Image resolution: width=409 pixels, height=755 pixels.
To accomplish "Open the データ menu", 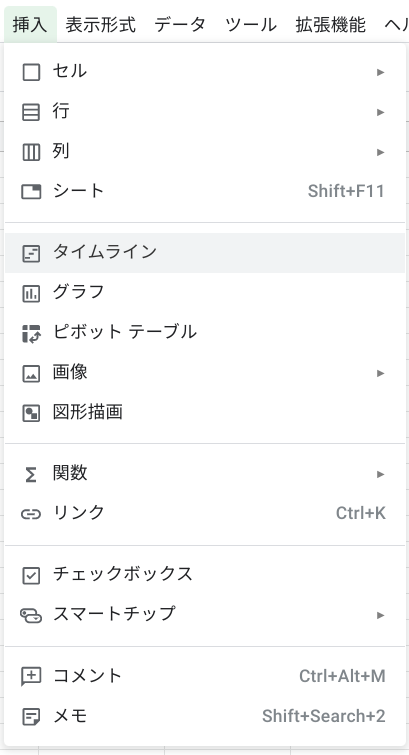I will pos(180,25).
